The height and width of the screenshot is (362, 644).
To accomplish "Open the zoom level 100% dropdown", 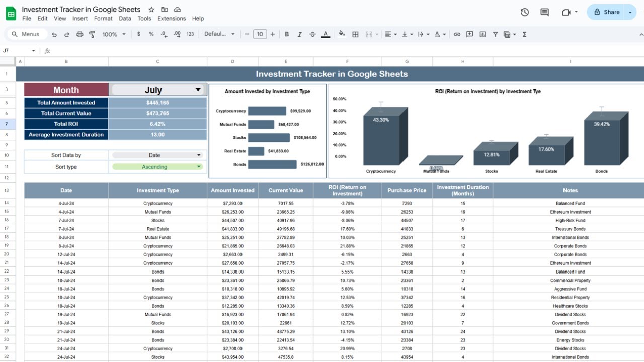I will [x=114, y=34].
